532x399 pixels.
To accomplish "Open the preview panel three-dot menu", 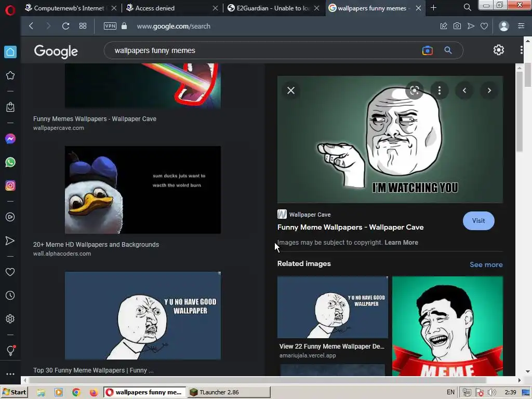I will tap(440, 90).
